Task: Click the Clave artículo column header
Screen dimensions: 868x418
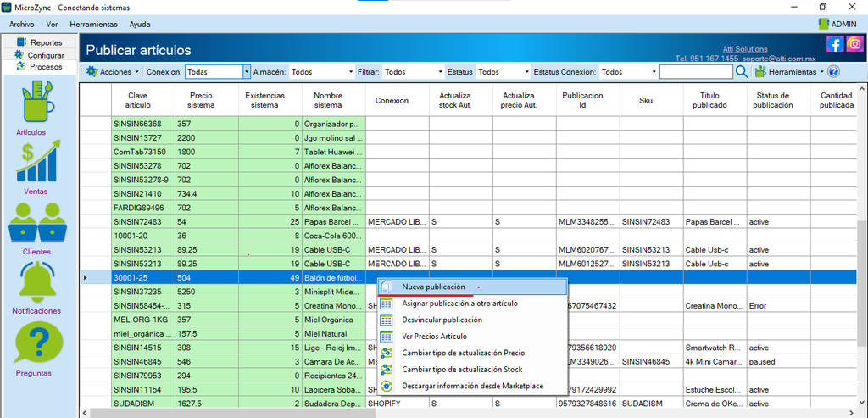Action: [142, 100]
